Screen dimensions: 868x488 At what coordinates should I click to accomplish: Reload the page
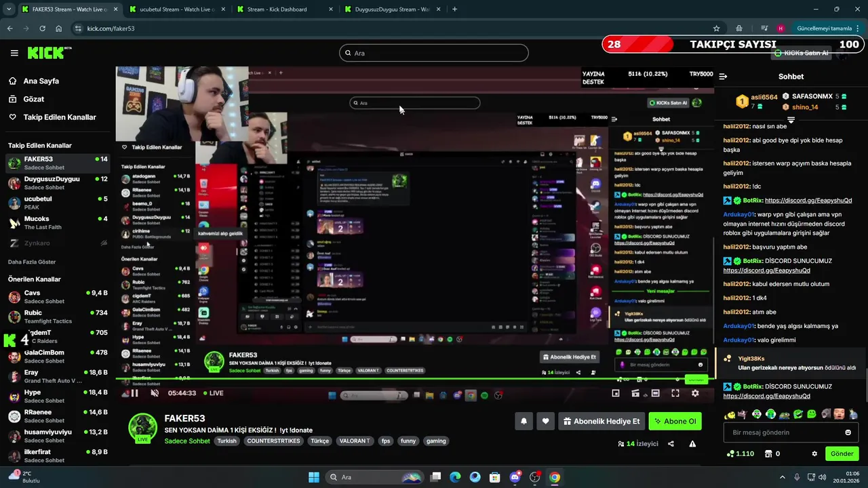tap(42, 28)
